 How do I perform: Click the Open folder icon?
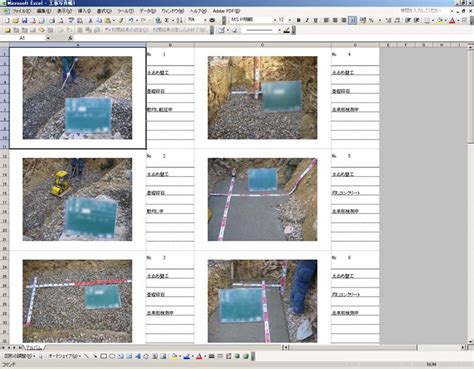(x=16, y=20)
